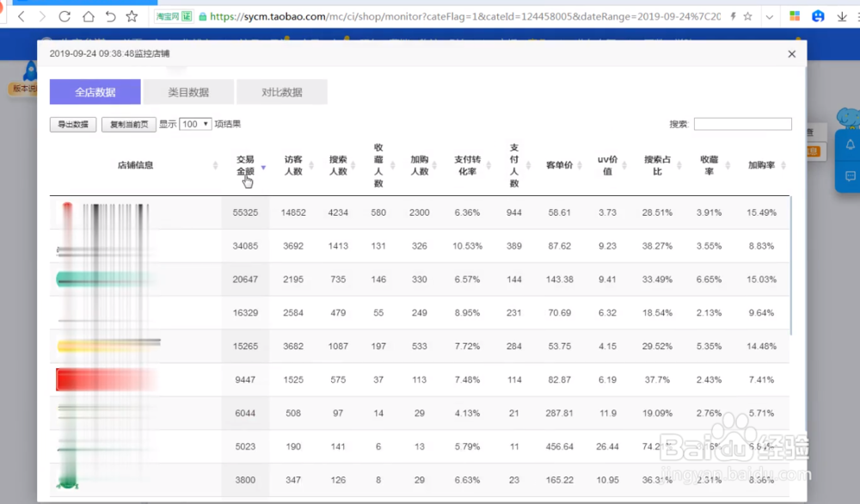Open the colorful grid apps extension icon

(794, 16)
